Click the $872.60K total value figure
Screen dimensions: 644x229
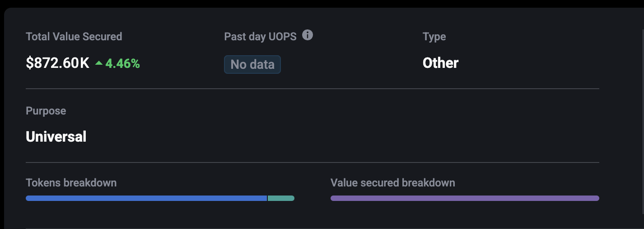coord(58,63)
